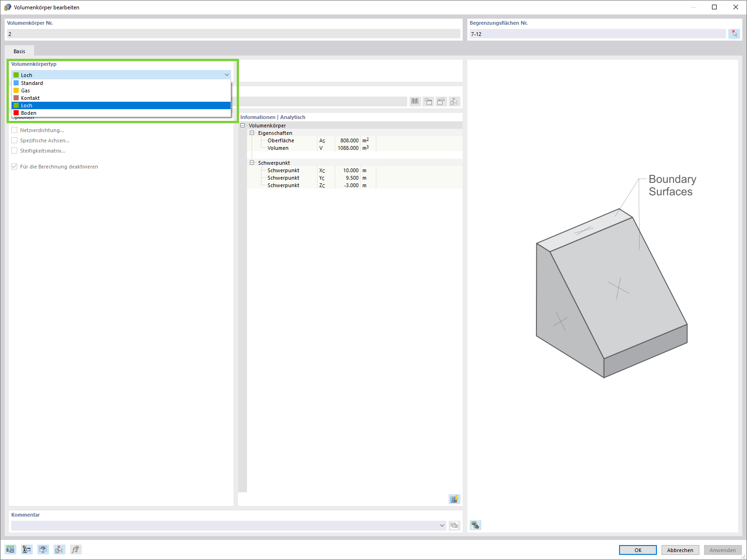Click the solid preview thumbnail image
This screenshot has height=560, width=747.
612,293
